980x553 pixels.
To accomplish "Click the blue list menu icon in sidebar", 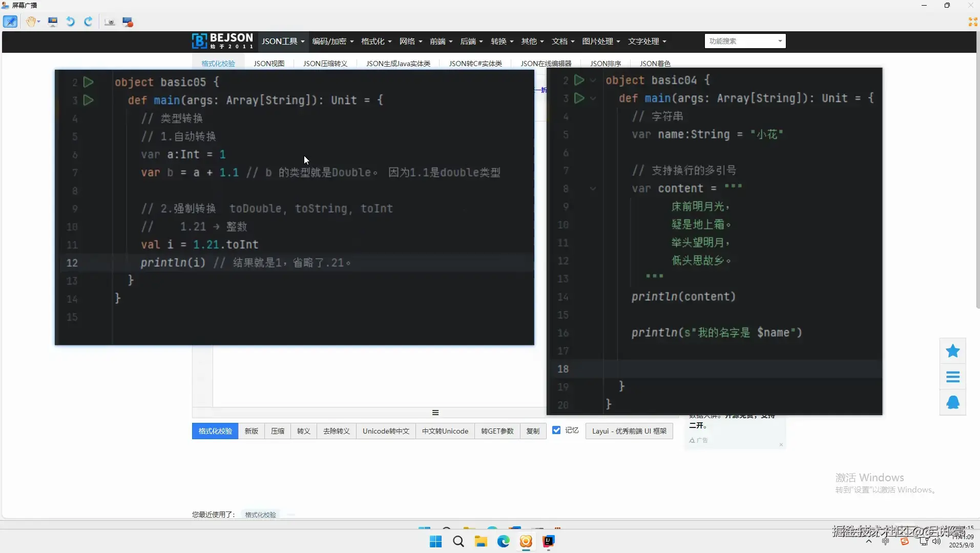I will 953,377.
